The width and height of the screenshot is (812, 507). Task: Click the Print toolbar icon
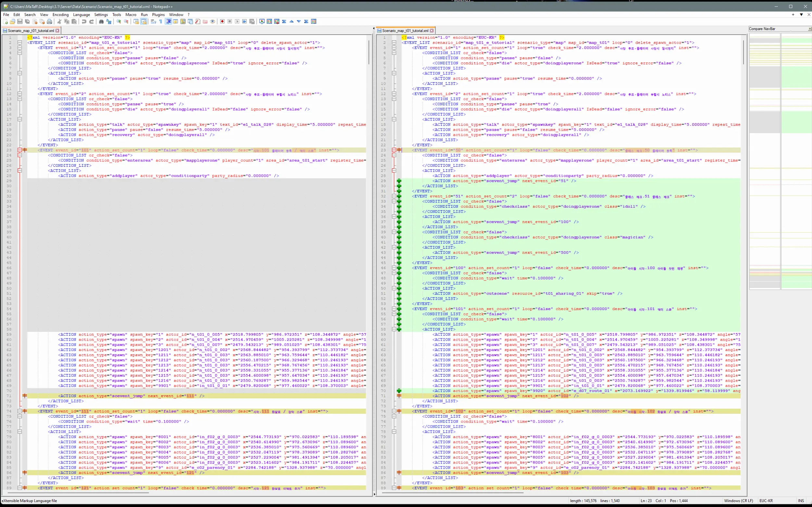[x=49, y=21]
